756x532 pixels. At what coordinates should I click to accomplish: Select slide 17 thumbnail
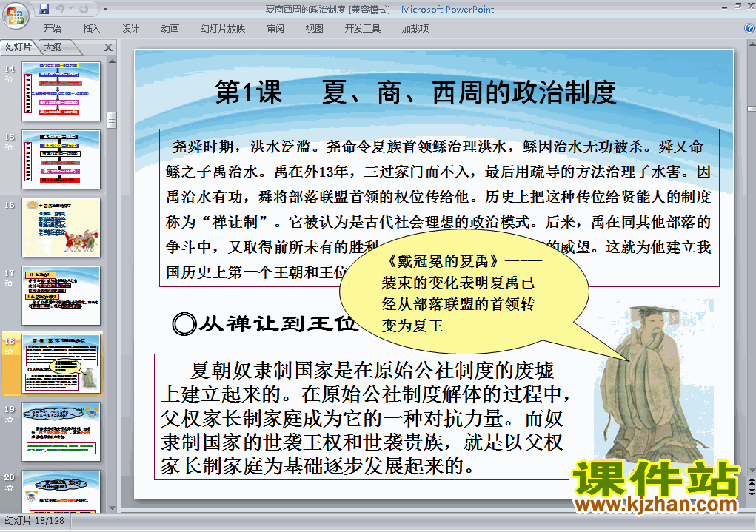61,295
